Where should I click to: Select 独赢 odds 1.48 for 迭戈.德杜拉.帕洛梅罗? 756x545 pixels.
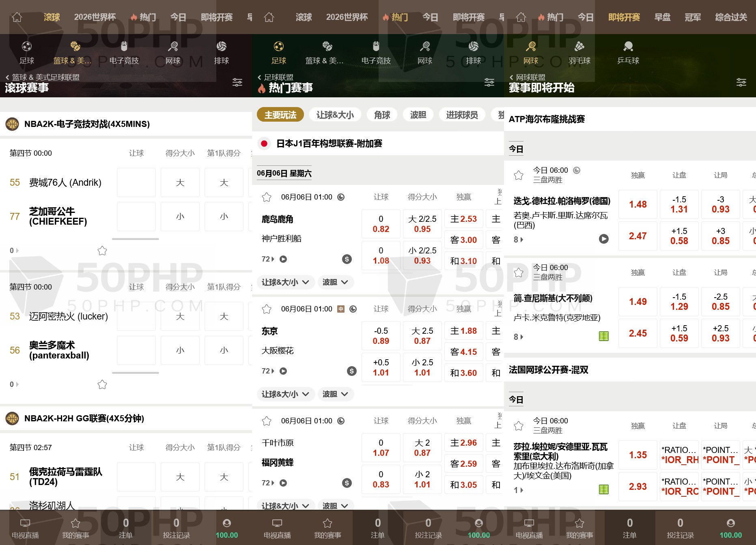click(638, 204)
